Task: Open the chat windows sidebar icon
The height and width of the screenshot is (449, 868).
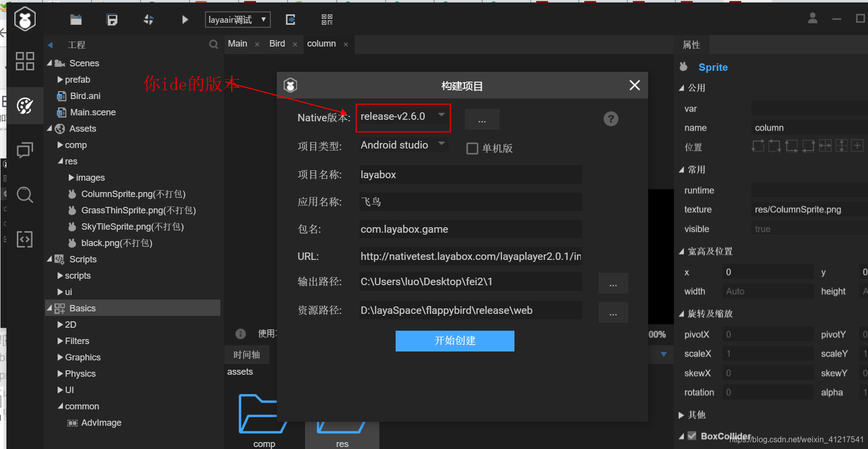Action: (x=25, y=150)
